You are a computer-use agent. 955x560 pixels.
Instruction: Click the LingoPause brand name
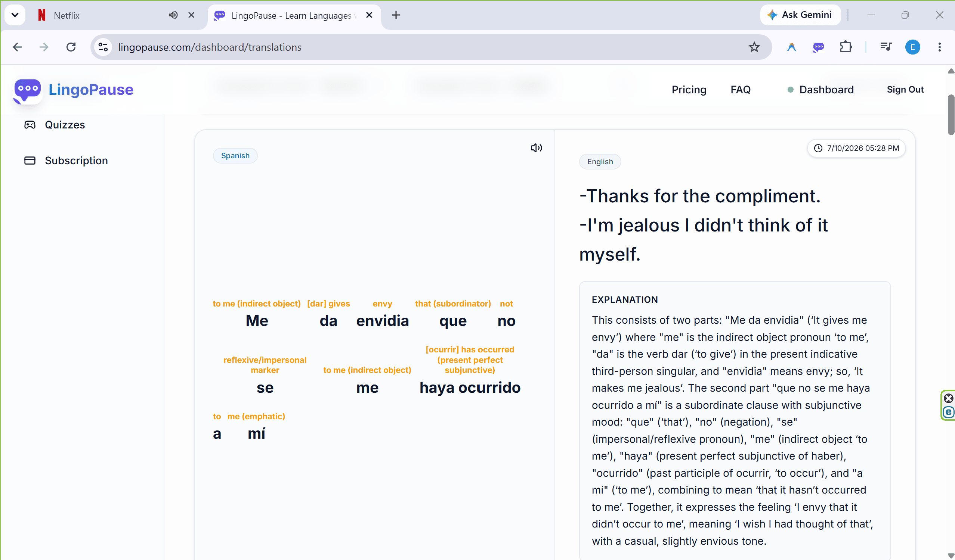coord(91,90)
